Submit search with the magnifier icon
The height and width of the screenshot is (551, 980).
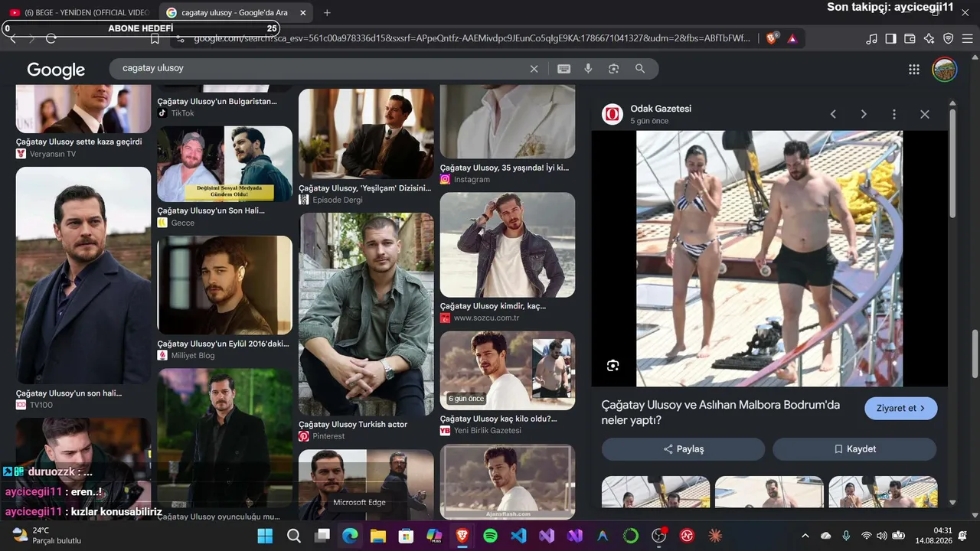pyautogui.click(x=640, y=69)
